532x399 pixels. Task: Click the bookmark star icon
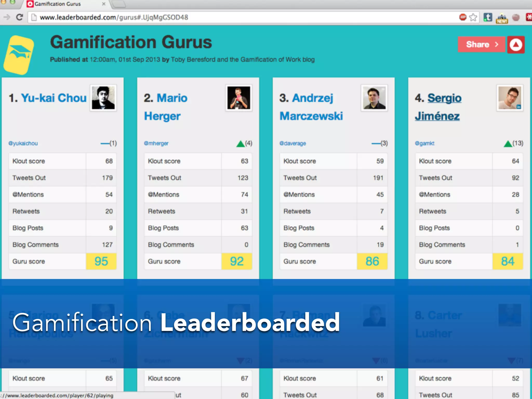tap(473, 17)
